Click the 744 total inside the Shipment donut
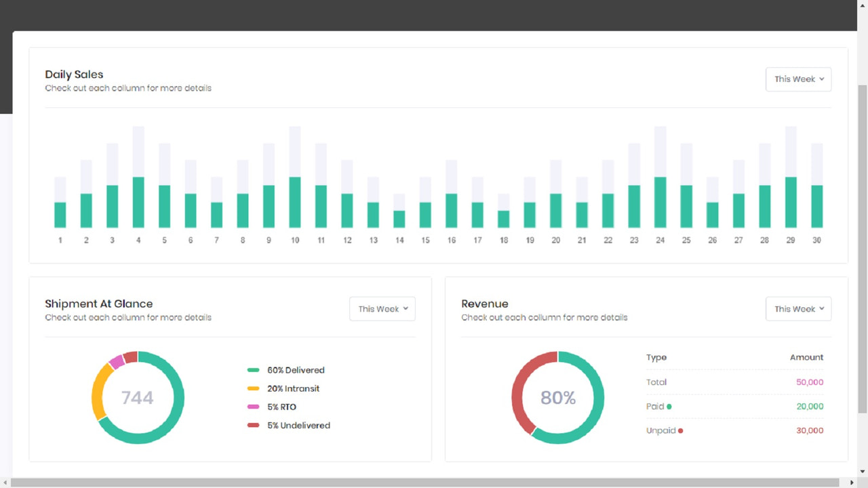Image resolution: width=868 pixels, height=488 pixels. tap(138, 398)
